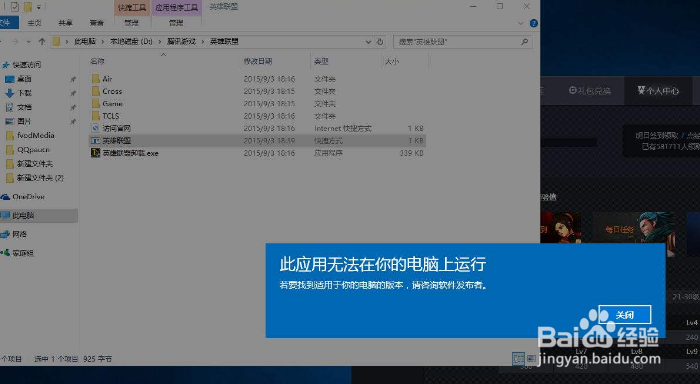Open 新建文件夹 (2) folder in sidebar
700x384 pixels.
pos(34,178)
